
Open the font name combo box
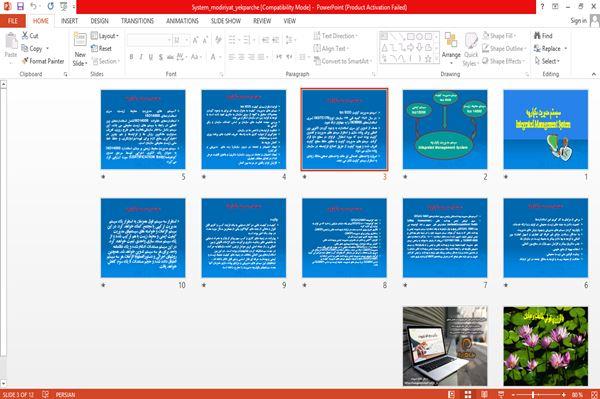pyautogui.click(x=149, y=40)
